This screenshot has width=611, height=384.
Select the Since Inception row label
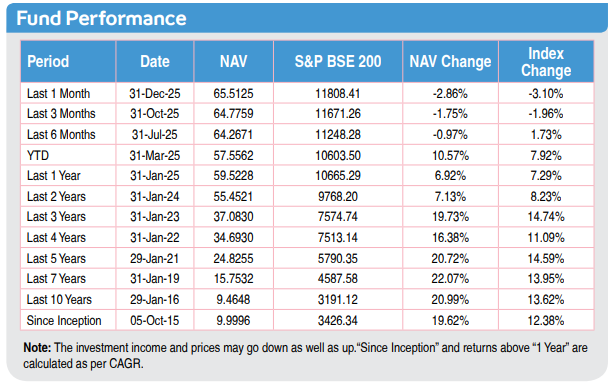tap(64, 321)
